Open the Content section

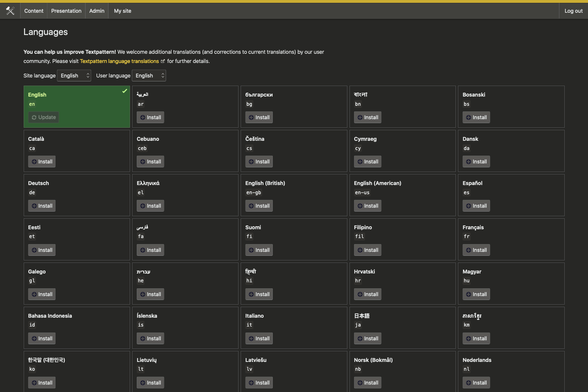[x=34, y=11]
